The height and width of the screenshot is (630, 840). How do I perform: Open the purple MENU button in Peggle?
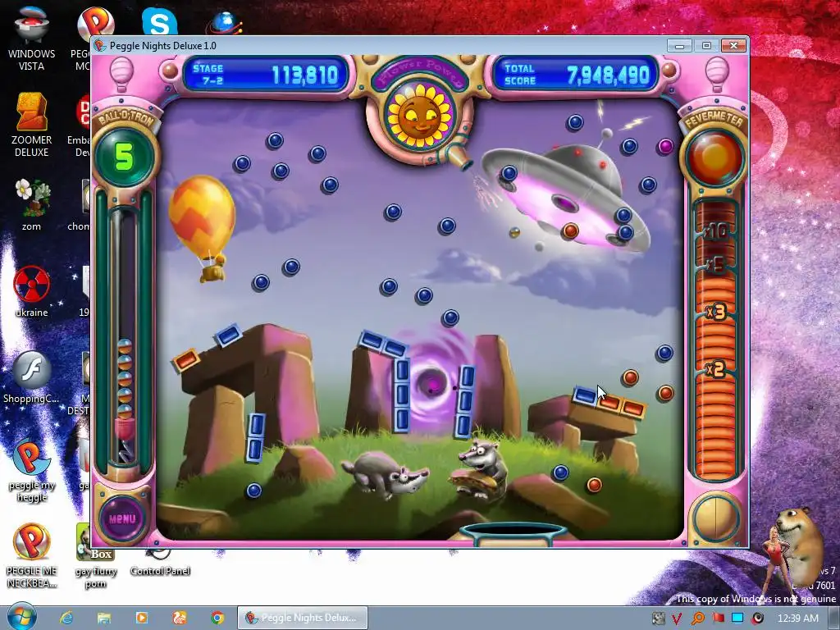[122, 518]
